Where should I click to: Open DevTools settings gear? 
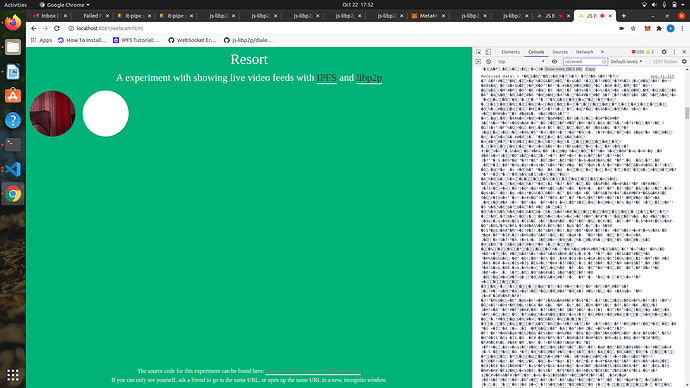(664, 52)
